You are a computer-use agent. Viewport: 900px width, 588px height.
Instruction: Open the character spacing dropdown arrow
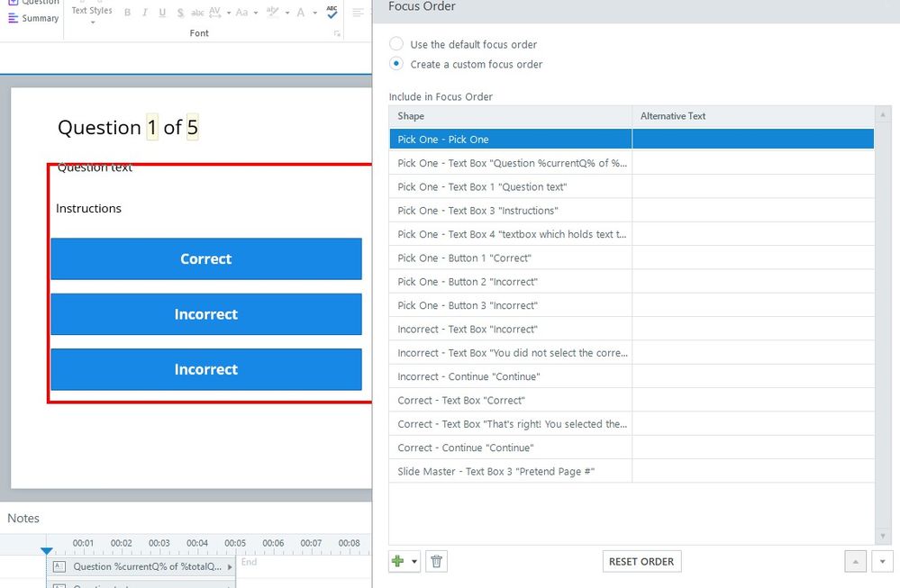click(229, 13)
